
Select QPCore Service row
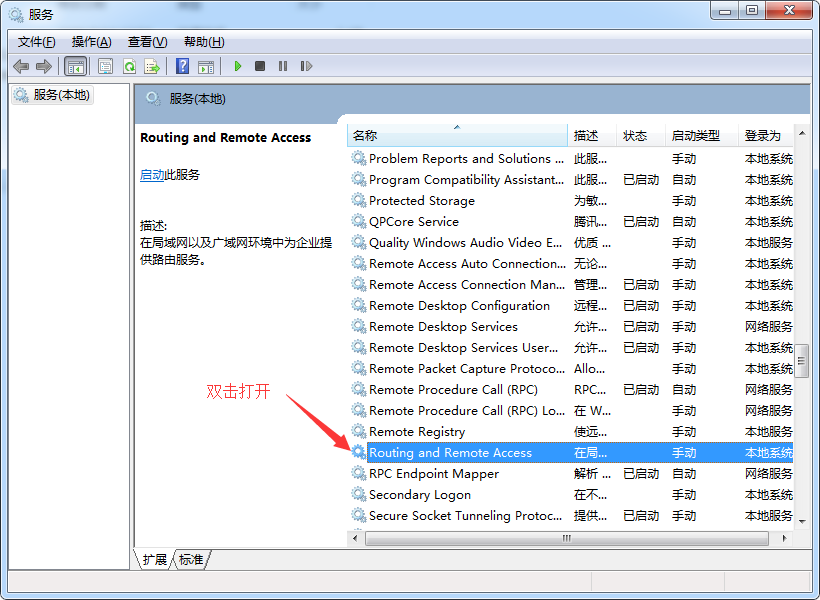pos(571,222)
